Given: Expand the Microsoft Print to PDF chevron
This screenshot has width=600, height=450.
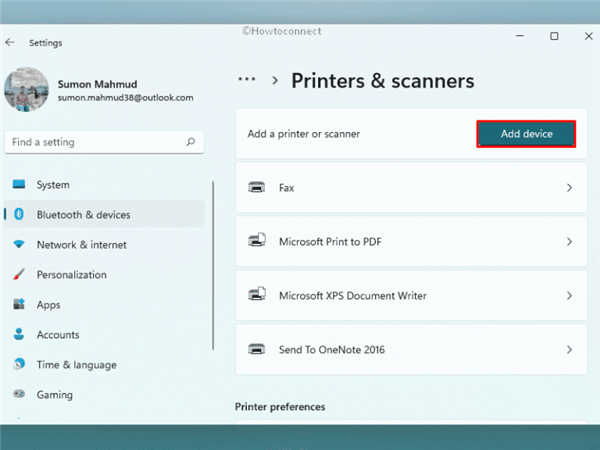Looking at the screenshot, I should [x=569, y=241].
